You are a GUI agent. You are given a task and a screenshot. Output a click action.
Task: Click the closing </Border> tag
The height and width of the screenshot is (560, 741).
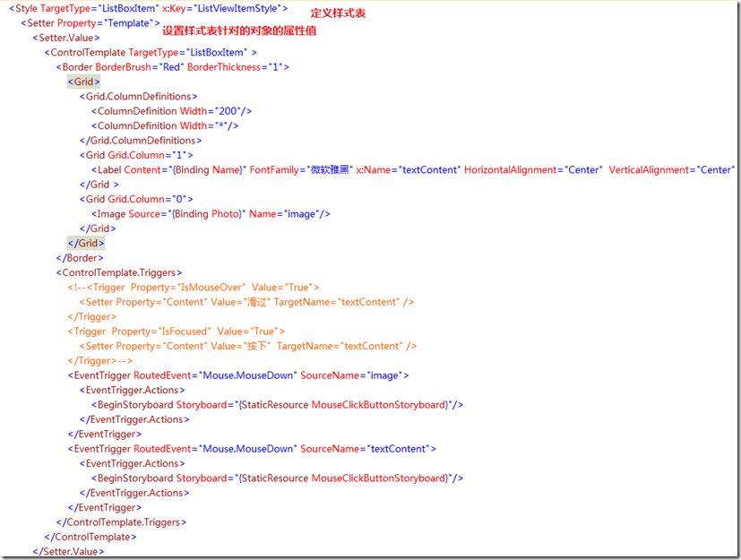(80, 258)
